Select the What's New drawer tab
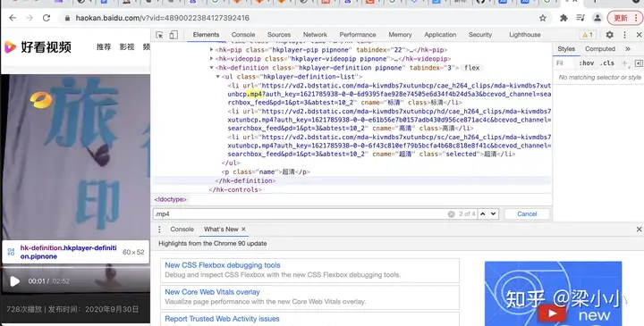The width and height of the screenshot is (644, 326). click(221, 230)
